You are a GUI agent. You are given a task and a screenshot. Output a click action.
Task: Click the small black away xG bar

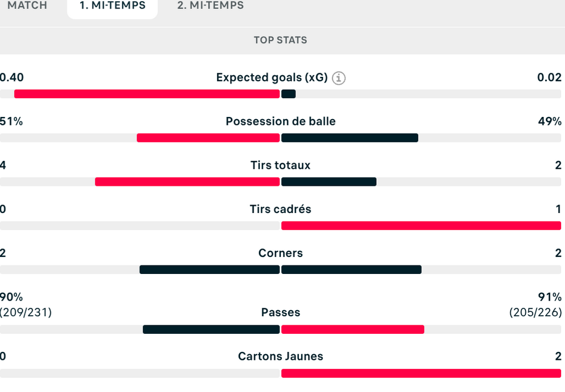coord(288,94)
